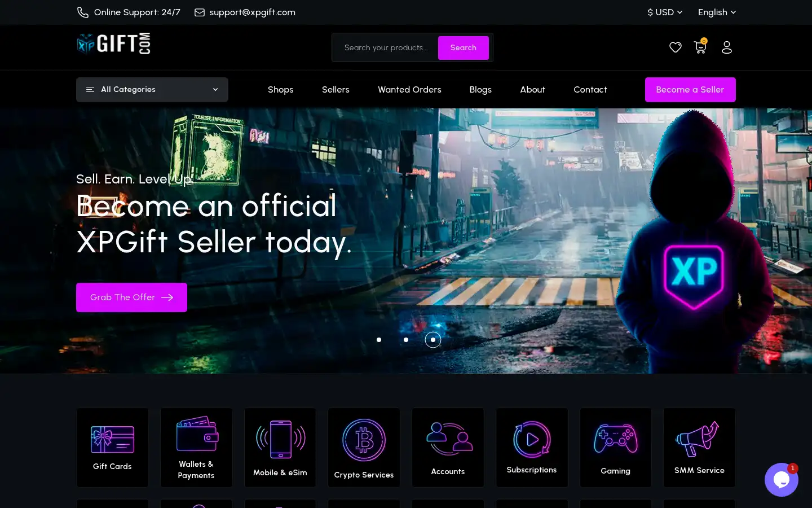The width and height of the screenshot is (812, 508).
Task: Click the arrow icon in Grab The Offer
Action: 167,297
